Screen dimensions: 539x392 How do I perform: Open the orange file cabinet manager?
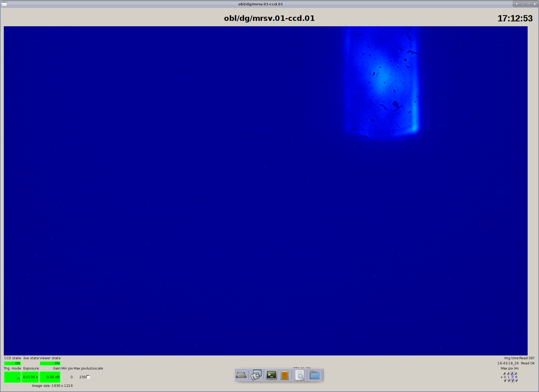click(x=285, y=375)
